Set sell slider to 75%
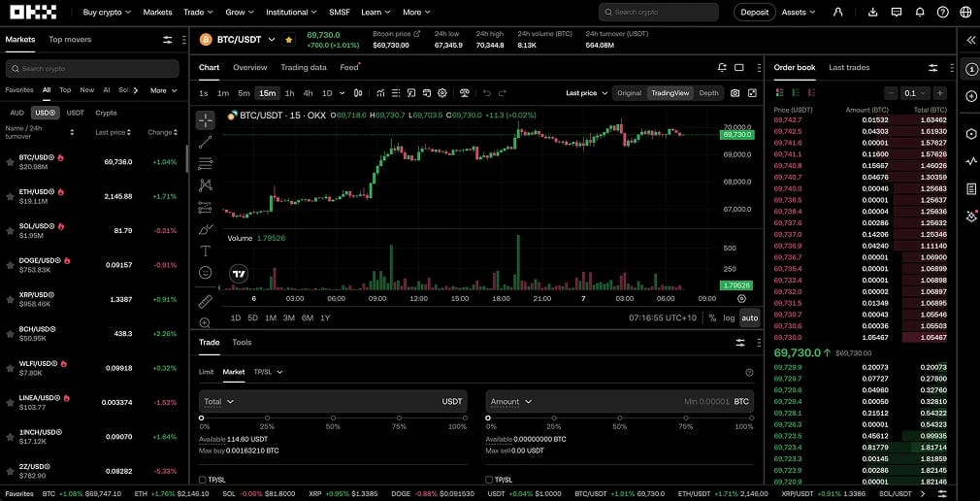This screenshot has height=501, width=980. tap(686, 417)
